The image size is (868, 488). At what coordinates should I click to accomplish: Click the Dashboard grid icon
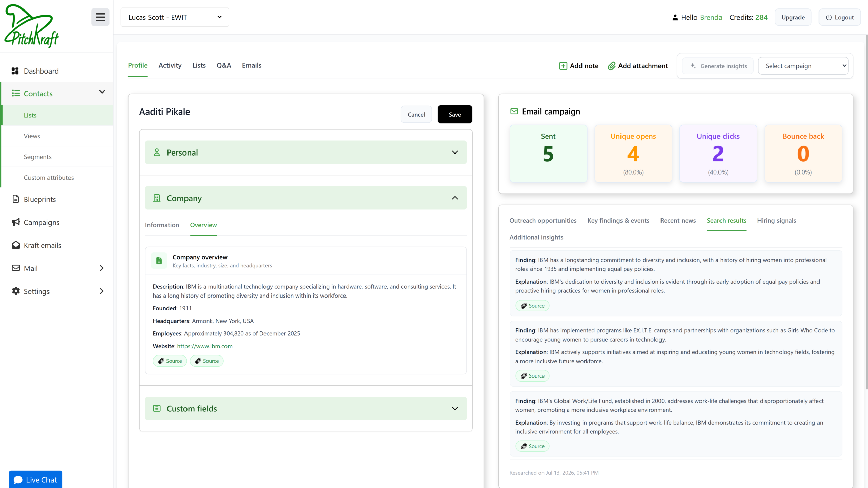tap(15, 71)
